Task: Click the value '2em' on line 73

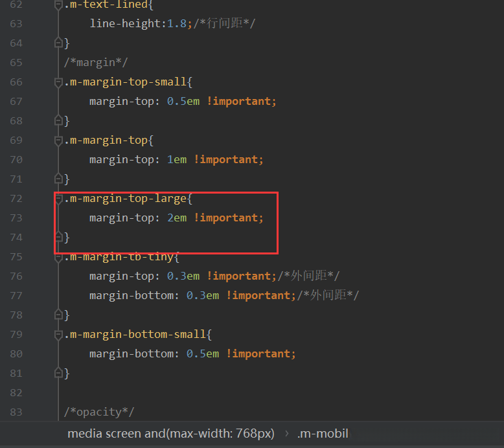Action: point(176,218)
